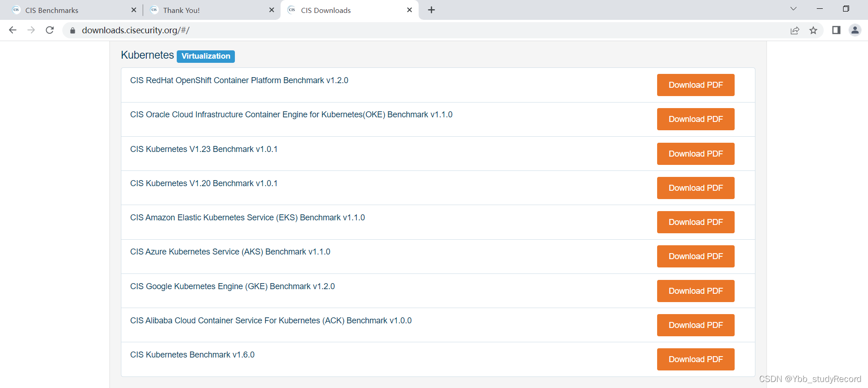
Task: Click CIS Kubernetes Benchmark v1.6.0 text
Action: [x=192, y=355]
